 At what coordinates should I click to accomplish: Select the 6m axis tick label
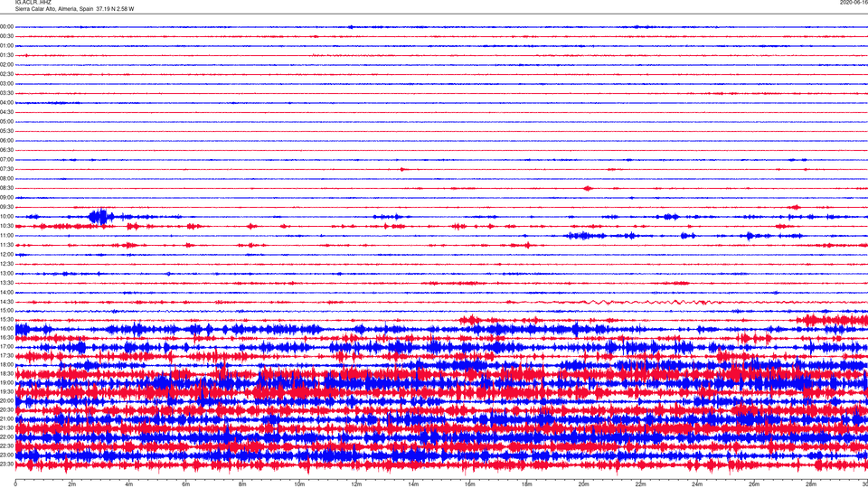186,484
